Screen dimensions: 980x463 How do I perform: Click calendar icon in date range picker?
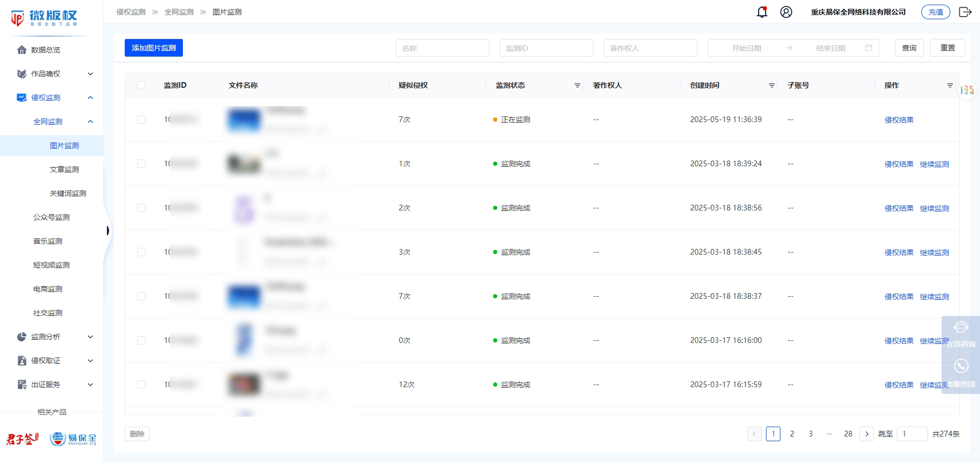click(x=869, y=48)
